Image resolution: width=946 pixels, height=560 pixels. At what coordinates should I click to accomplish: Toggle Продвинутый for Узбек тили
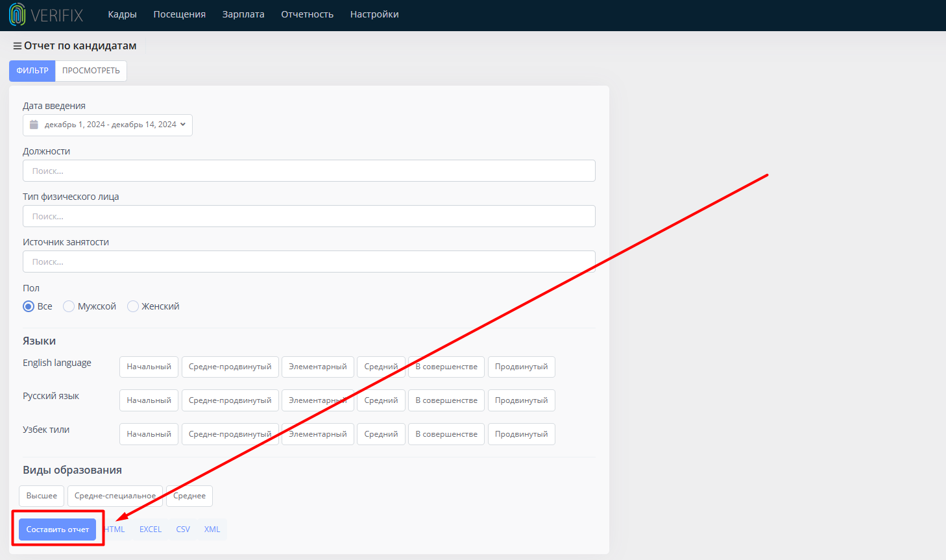(x=522, y=434)
